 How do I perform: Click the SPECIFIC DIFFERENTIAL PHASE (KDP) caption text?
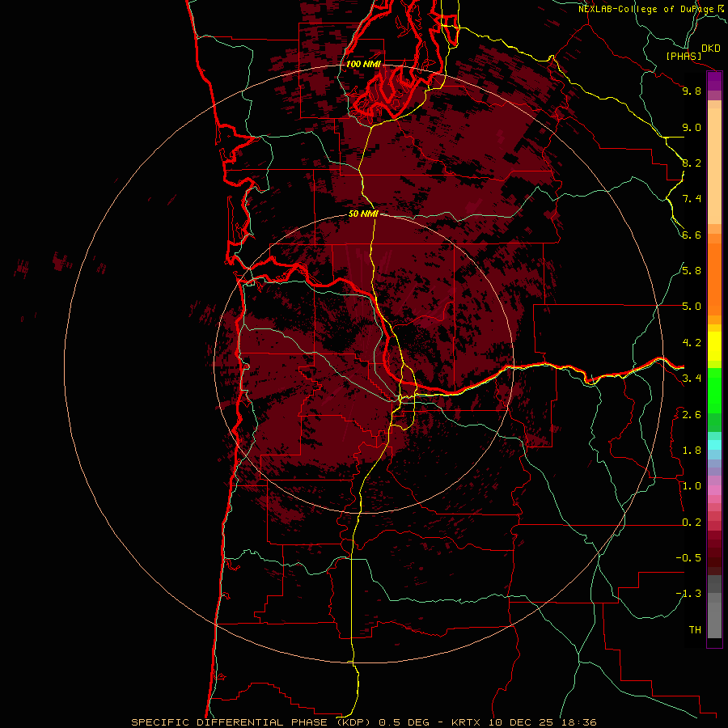[x=252, y=722]
